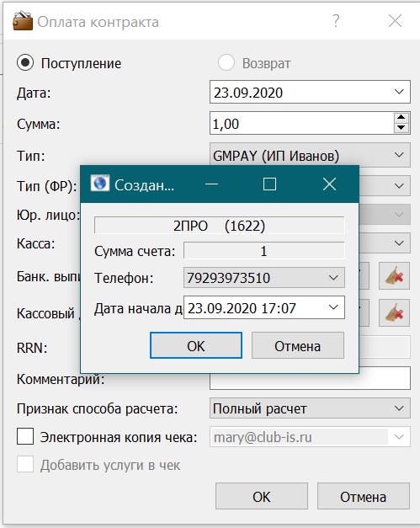Click the Телефон: label

pyautogui.click(x=124, y=278)
